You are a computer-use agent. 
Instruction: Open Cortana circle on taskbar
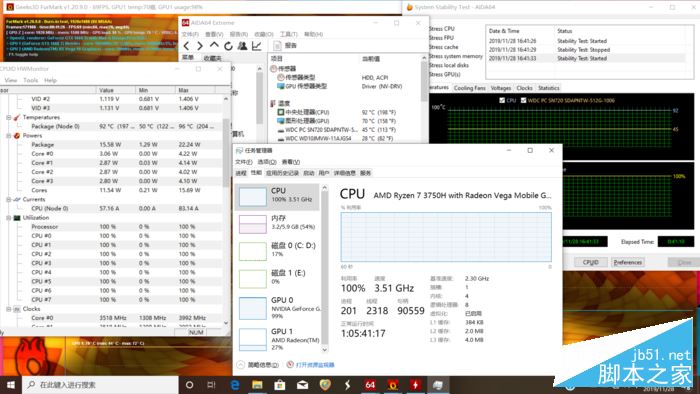(x=189, y=385)
